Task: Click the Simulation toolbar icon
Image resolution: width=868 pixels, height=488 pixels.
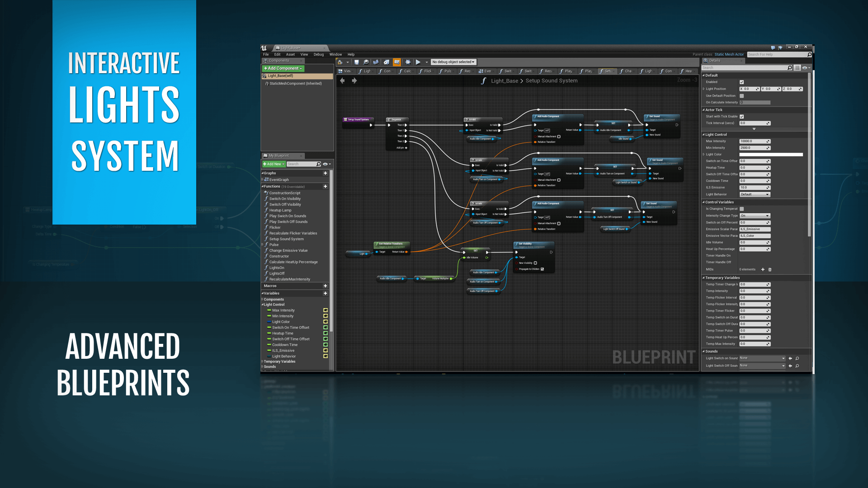Action: click(408, 62)
